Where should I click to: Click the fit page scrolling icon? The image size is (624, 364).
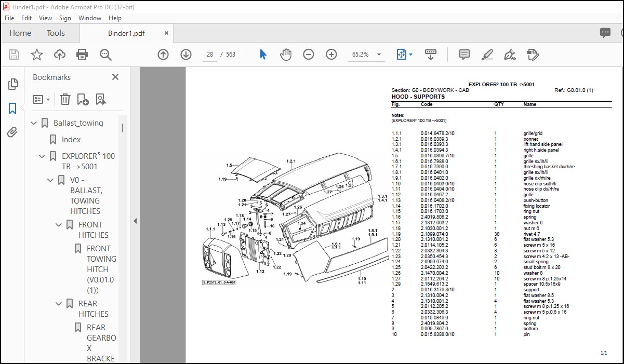click(401, 55)
